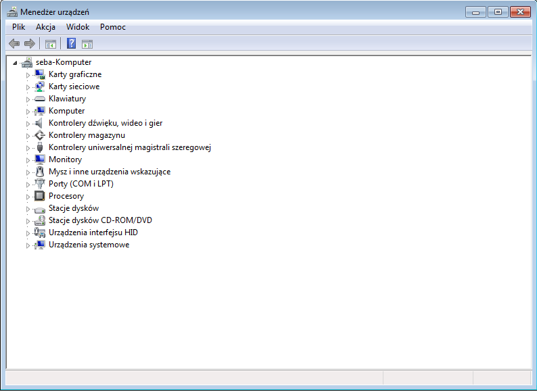This screenshot has height=392, width=537.
Task: Click the Forward arrow toolbar icon
Action: pos(30,43)
